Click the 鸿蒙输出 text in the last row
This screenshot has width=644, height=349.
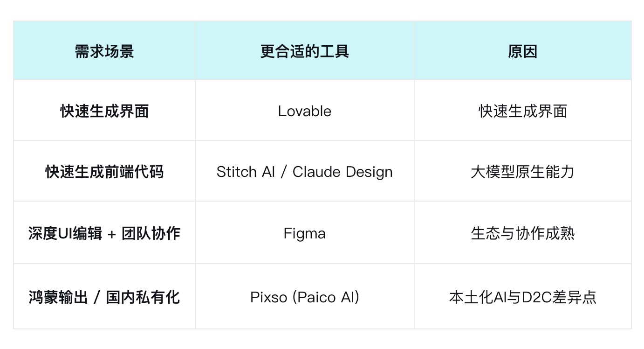point(58,297)
